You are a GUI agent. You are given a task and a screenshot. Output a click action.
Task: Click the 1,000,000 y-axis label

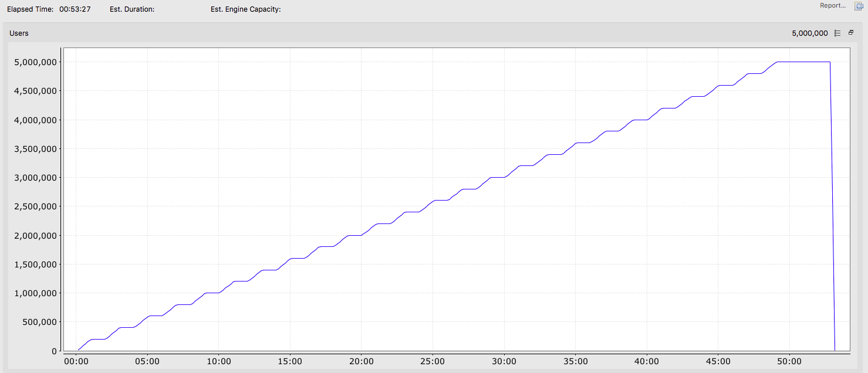(35, 293)
